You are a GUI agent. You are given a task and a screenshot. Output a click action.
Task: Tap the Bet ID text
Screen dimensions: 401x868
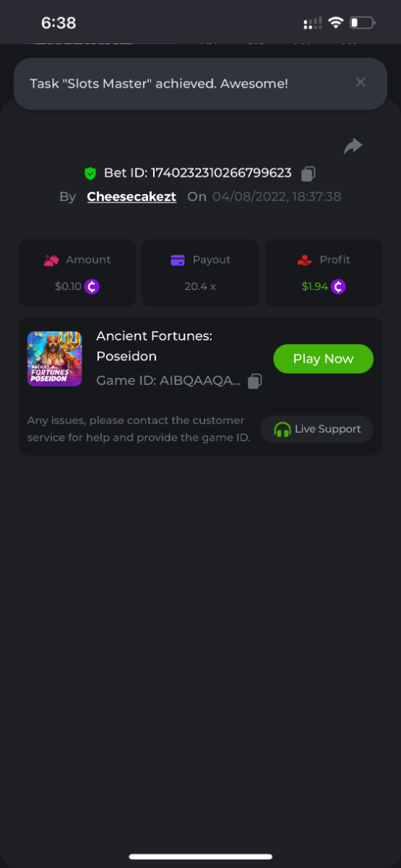tap(198, 173)
